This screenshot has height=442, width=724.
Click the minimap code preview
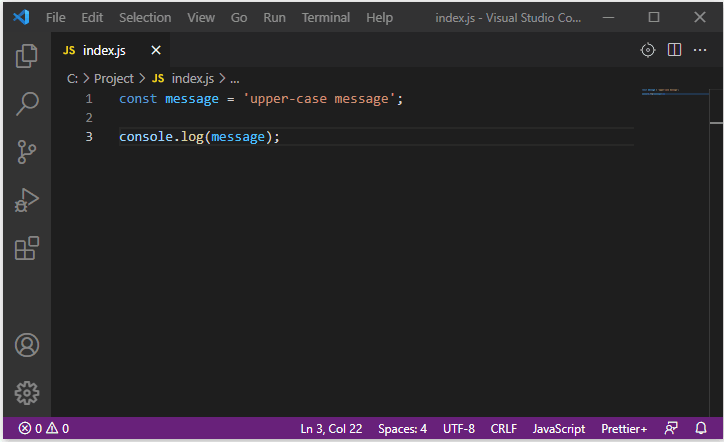coord(674,92)
